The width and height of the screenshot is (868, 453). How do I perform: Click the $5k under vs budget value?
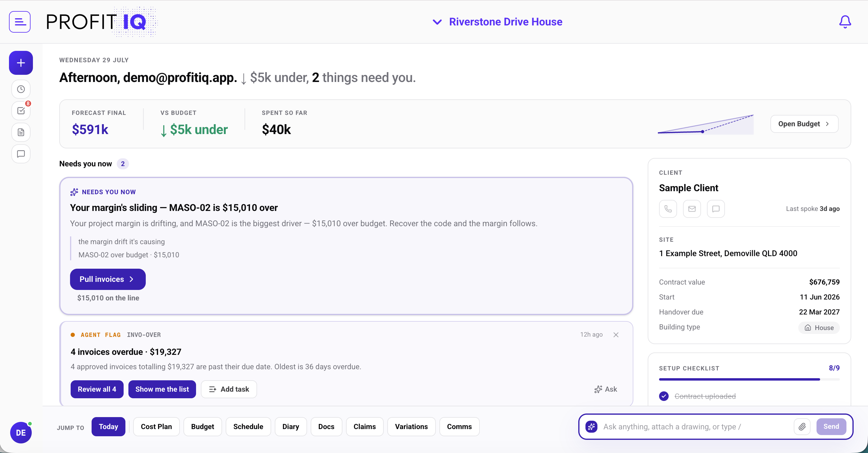click(x=195, y=130)
